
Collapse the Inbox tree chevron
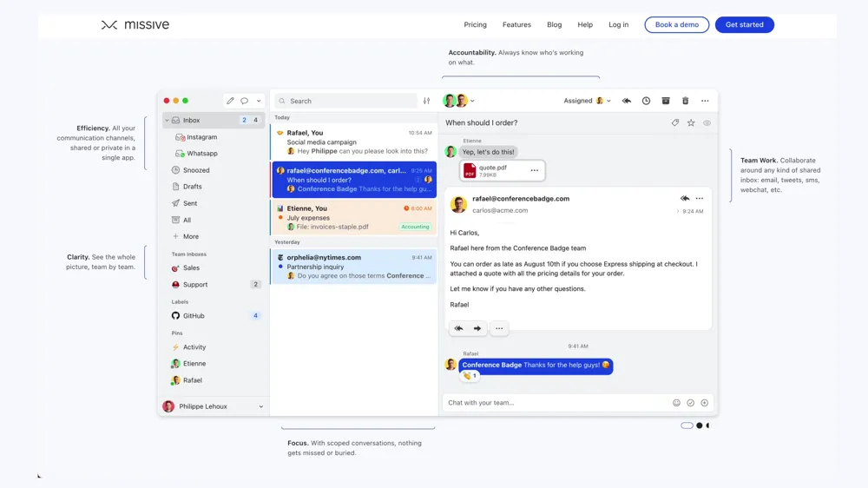pyautogui.click(x=167, y=121)
